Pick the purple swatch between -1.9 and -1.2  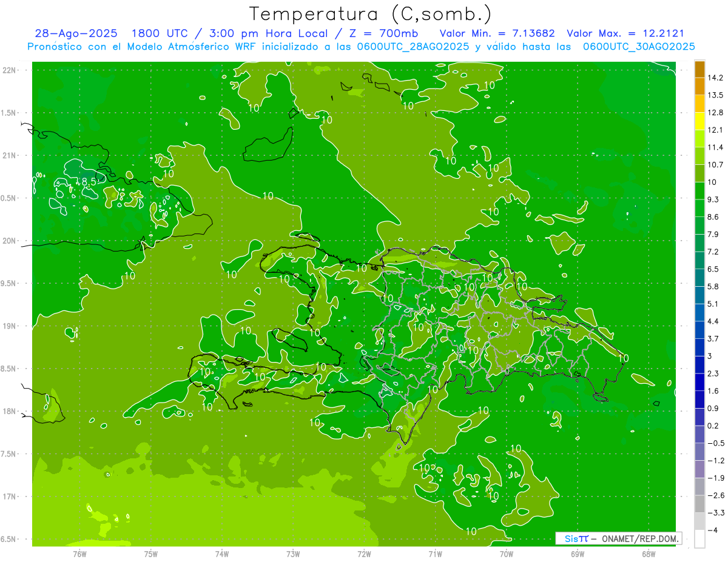699,469
